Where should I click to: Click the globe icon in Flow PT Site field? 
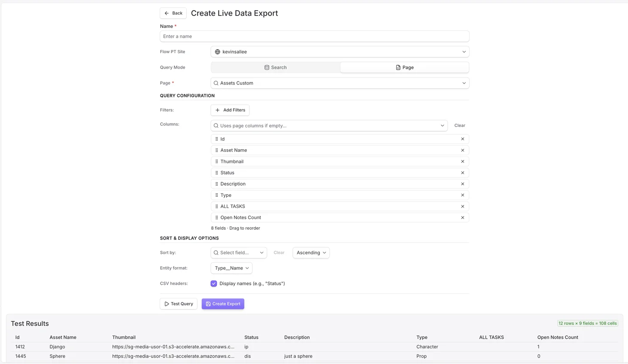[x=217, y=51]
